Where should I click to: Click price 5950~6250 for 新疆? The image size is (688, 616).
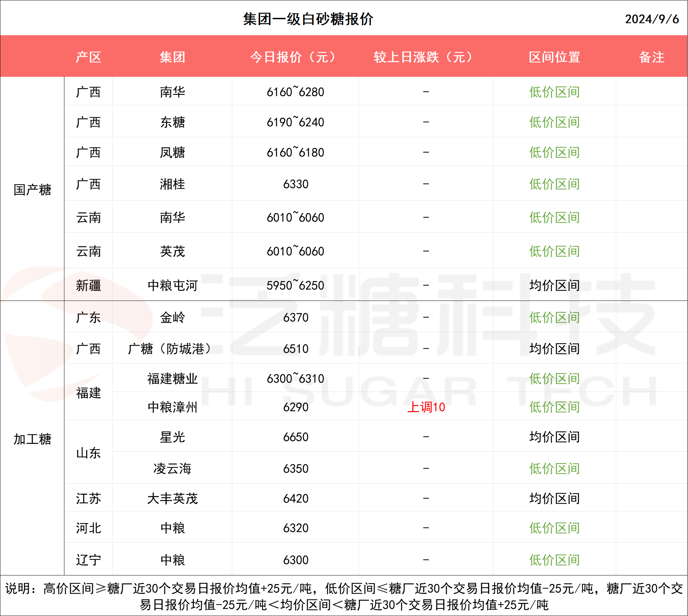(x=295, y=285)
